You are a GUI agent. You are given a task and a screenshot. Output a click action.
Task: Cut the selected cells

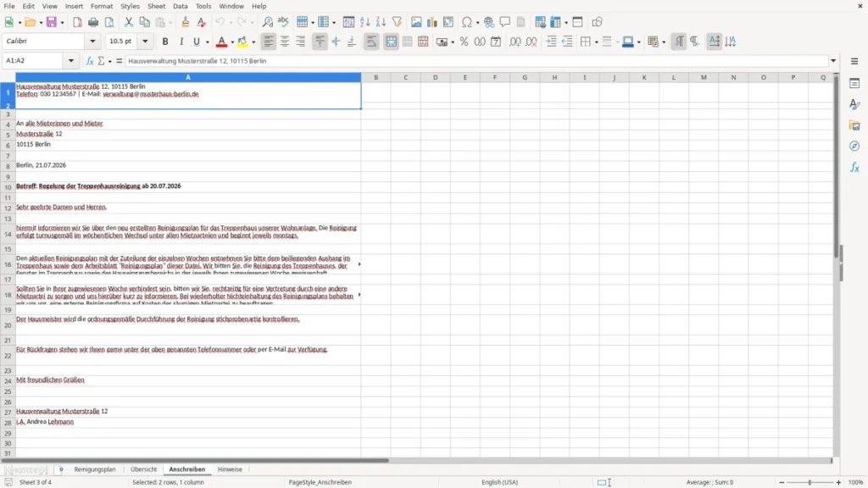129,22
